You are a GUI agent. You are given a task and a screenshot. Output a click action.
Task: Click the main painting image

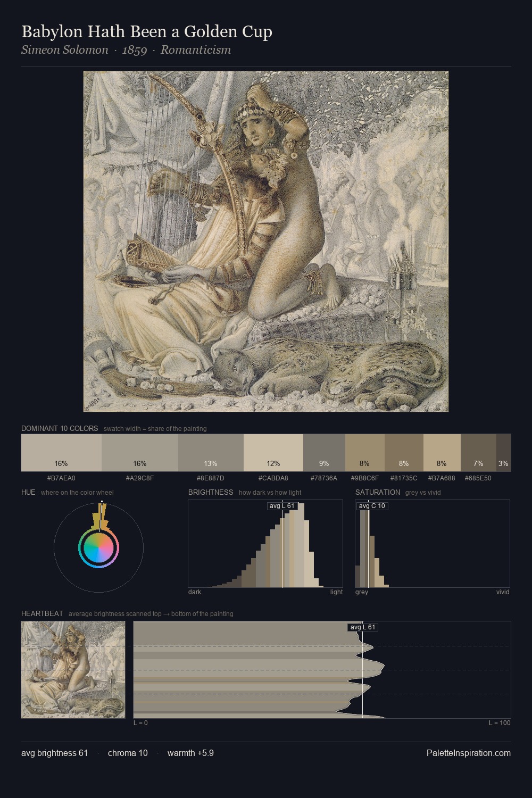pos(266,242)
